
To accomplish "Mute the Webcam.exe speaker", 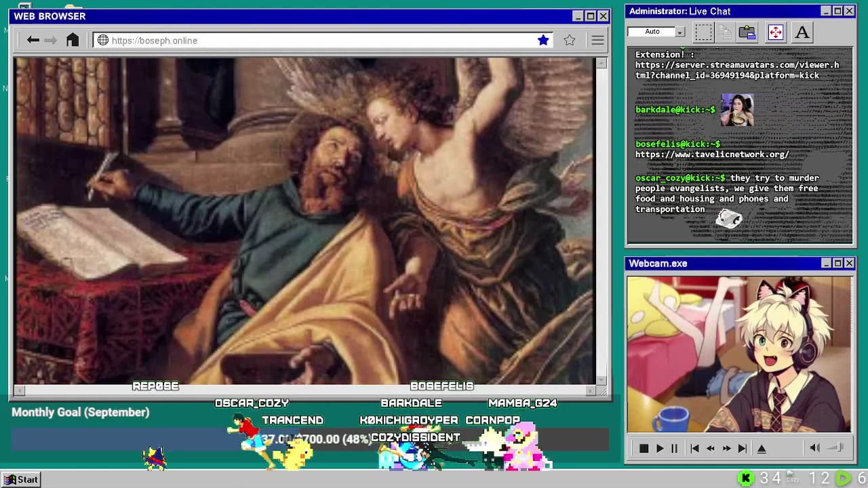I will pos(814,448).
